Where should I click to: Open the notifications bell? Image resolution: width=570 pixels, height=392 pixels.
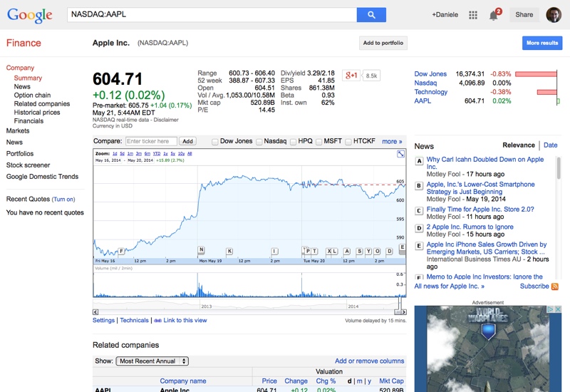coord(493,15)
